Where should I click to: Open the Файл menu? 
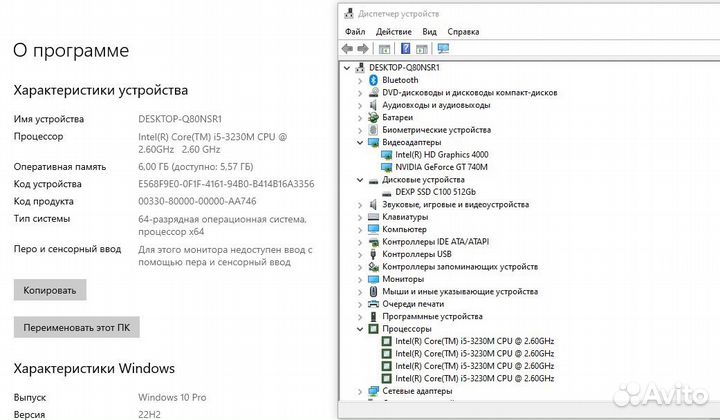[355, 32]
